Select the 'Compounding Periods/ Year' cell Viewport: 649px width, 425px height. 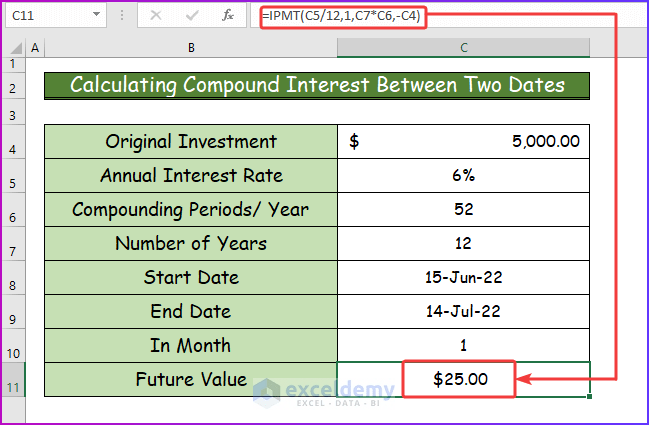tap(191, 209)
